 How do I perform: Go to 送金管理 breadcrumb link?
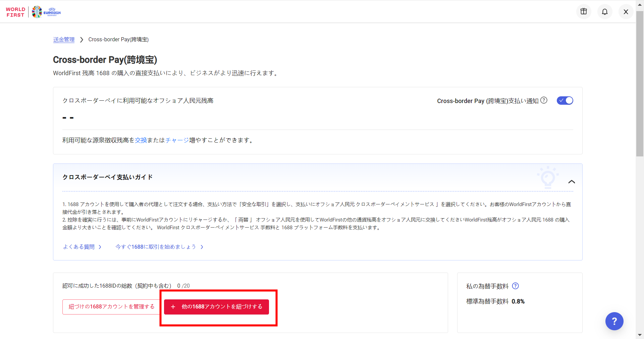pos(64,40)
